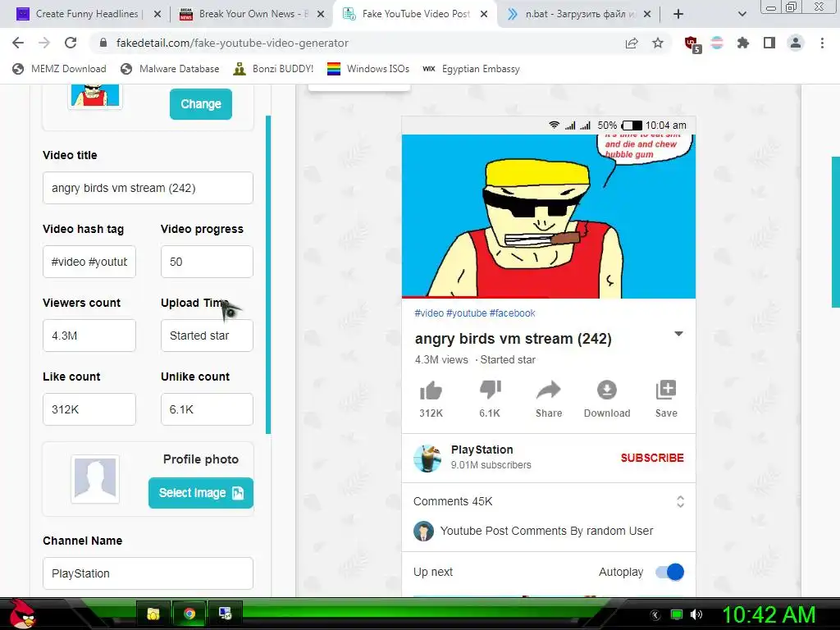
Task: Open File Explorer from taskbar
Action: point(153,614)
